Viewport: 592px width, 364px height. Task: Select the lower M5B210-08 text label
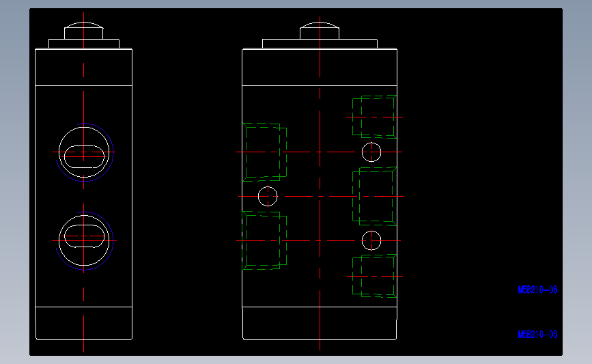pos(537,335)
